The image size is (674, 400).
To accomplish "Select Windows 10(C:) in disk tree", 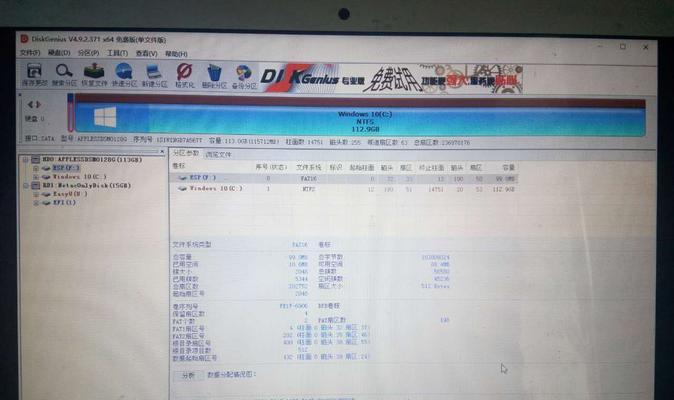I will [80, 177].
